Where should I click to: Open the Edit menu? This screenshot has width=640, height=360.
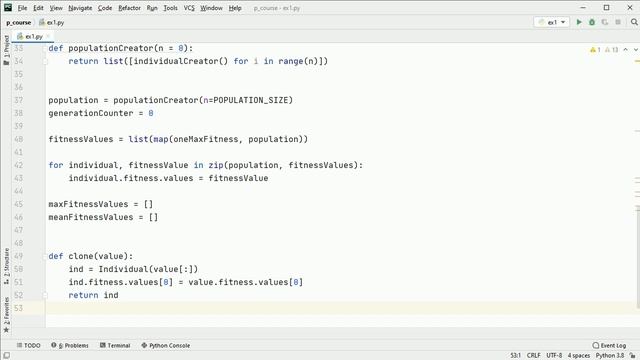(38, 8)
